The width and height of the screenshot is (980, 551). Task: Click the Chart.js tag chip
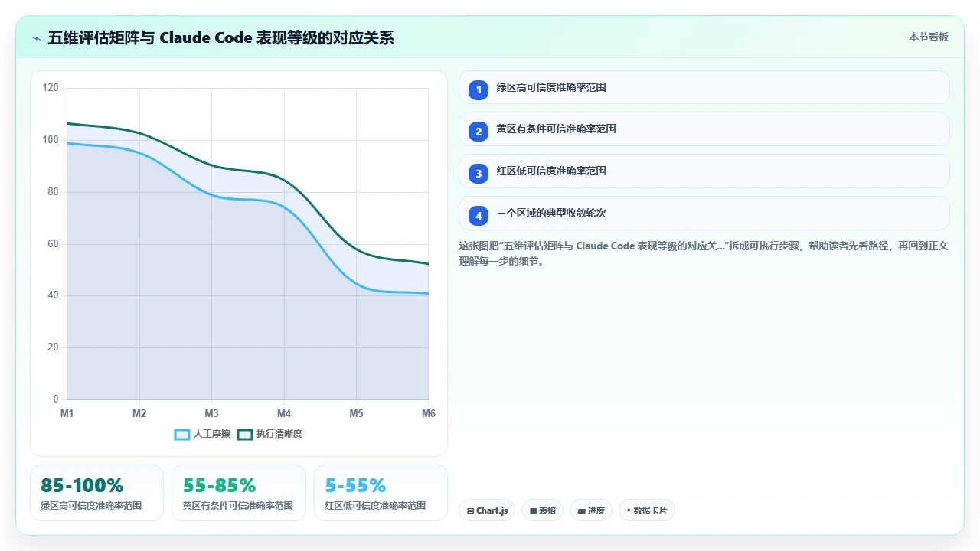(x=487, y=510)
